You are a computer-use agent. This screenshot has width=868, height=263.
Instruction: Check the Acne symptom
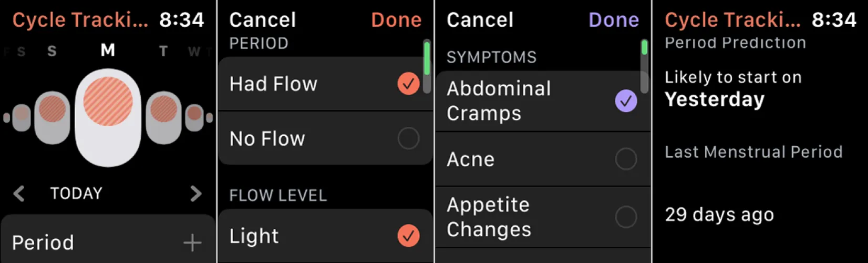pos(626,159)
